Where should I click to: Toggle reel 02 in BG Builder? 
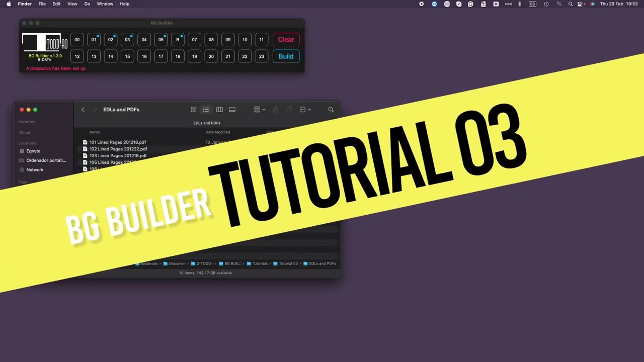coord(111,40)
